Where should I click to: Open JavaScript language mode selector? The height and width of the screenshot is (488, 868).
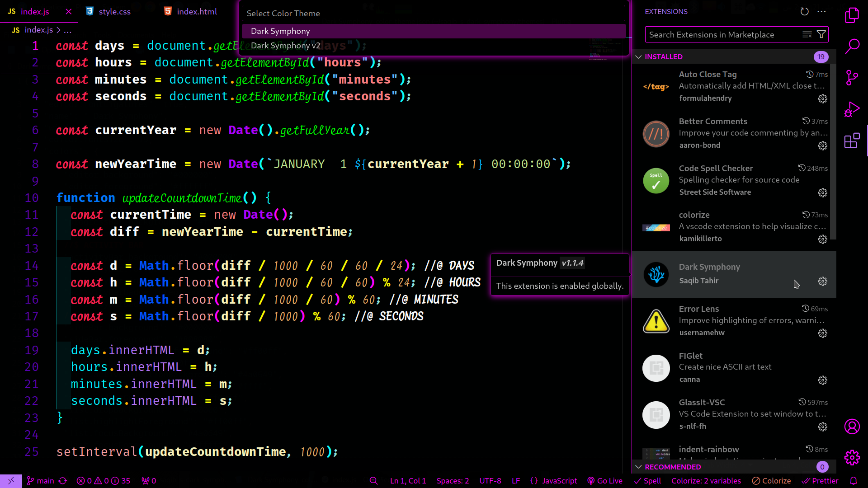(559, 481)
